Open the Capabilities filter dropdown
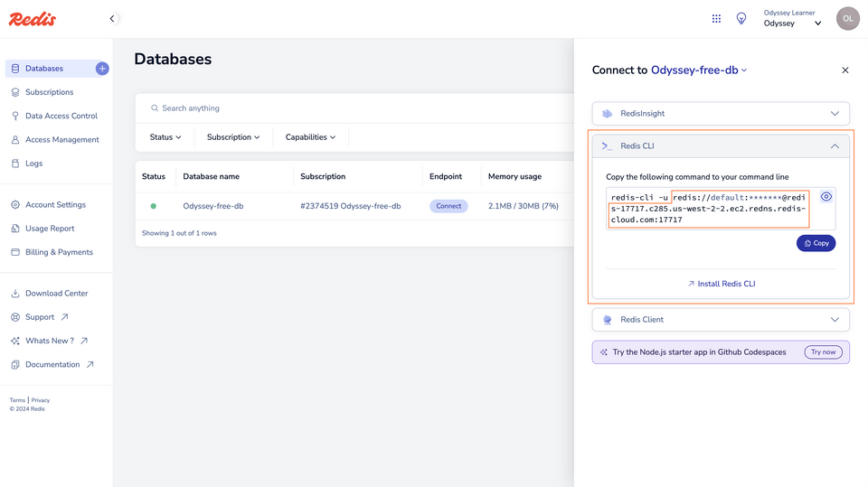This screenshot has width=868, height=487. point(310,137)
